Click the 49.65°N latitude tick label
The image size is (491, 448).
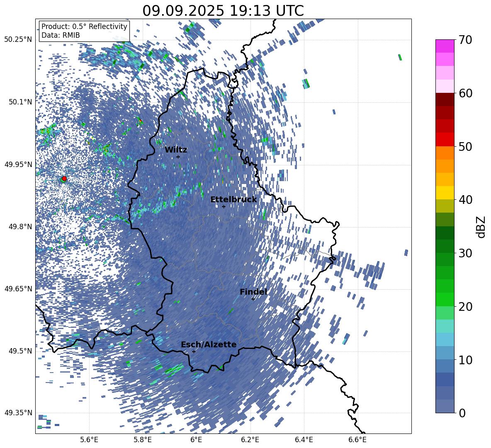[18, 289]
